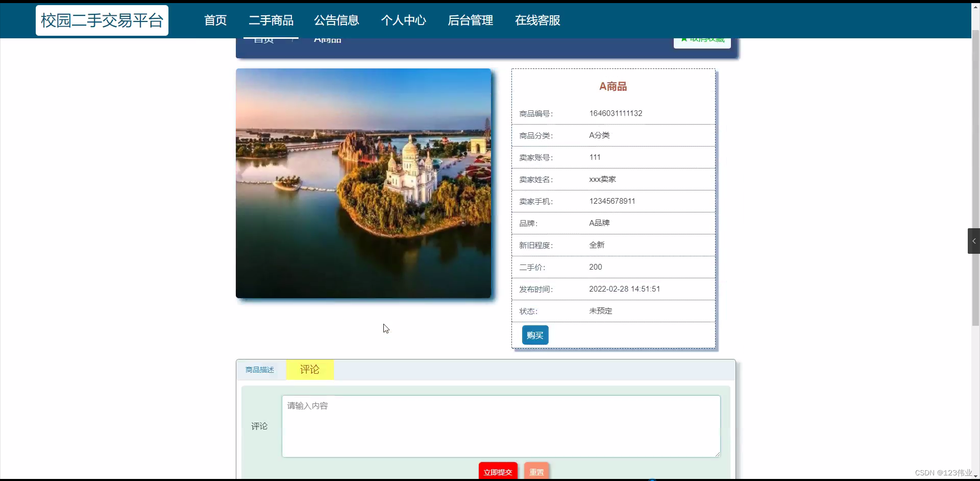
Task: Expand the collapsed side panel via right-edge chevron
Action: click(974, 240)
